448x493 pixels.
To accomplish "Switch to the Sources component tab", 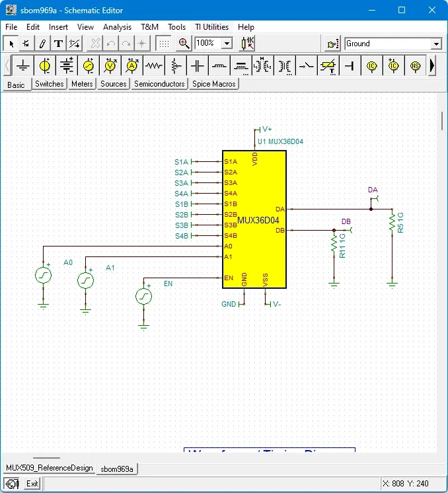I will click(114, 84).
